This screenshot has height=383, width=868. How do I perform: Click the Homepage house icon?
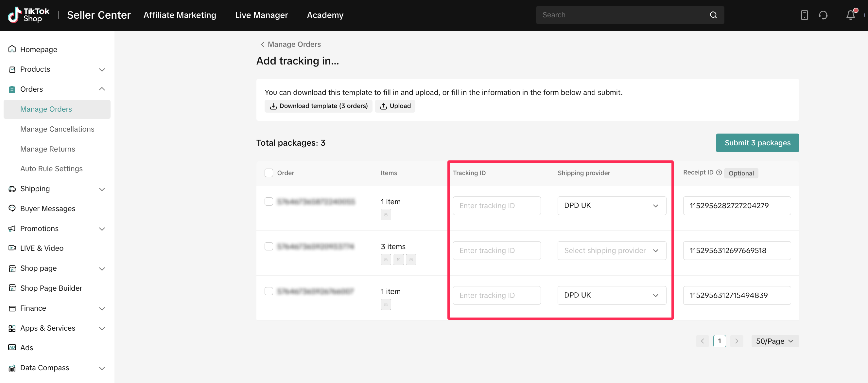[x=12, y=49]
